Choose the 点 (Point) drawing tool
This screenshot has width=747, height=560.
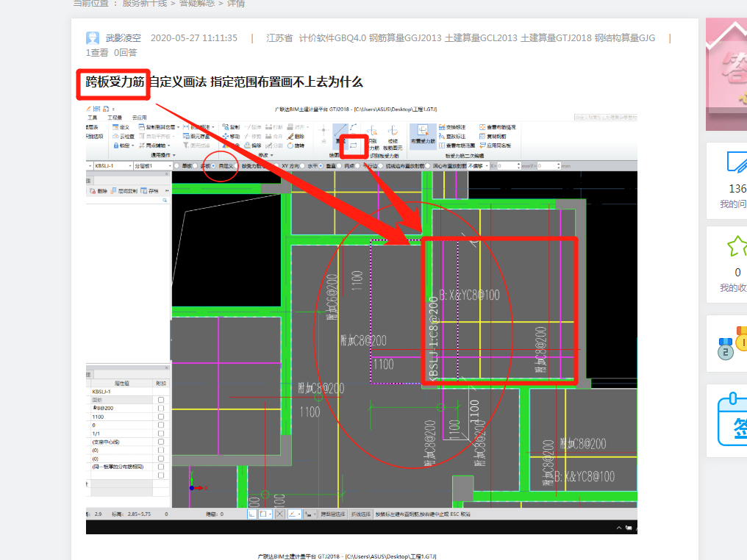(324, 135)
